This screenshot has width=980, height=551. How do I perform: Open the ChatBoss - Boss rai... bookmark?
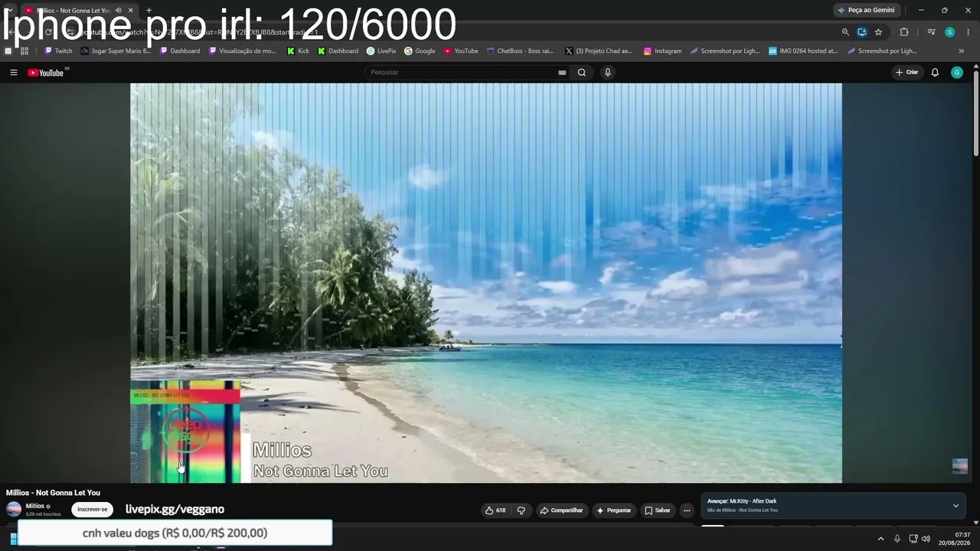click(x=520, y=51)
